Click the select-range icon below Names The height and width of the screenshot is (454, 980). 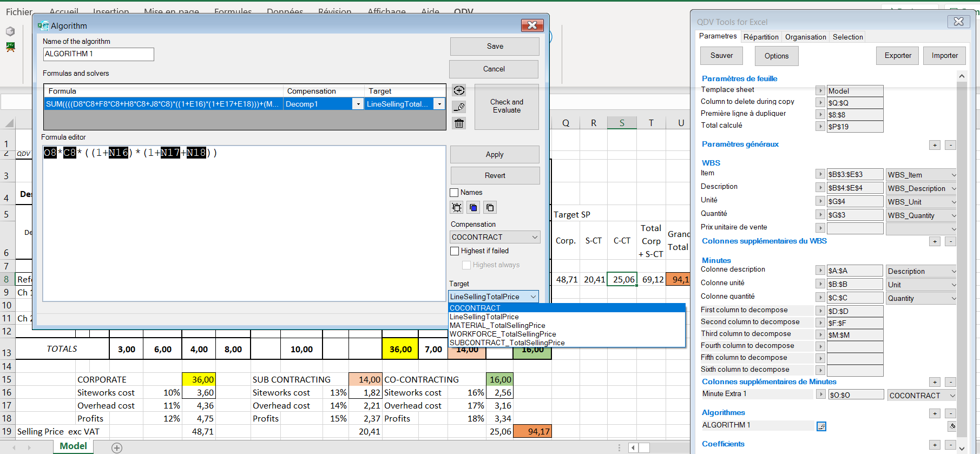point(457,207)
